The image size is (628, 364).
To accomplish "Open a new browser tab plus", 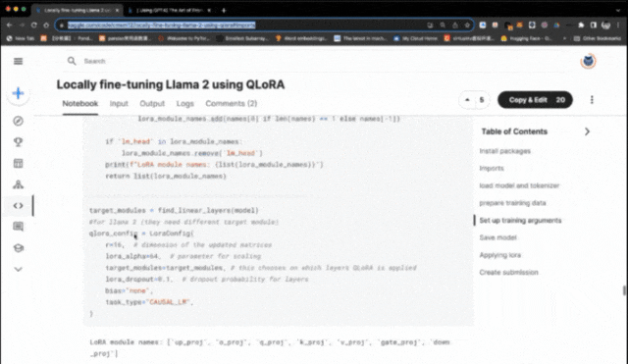I will [224, 10].
